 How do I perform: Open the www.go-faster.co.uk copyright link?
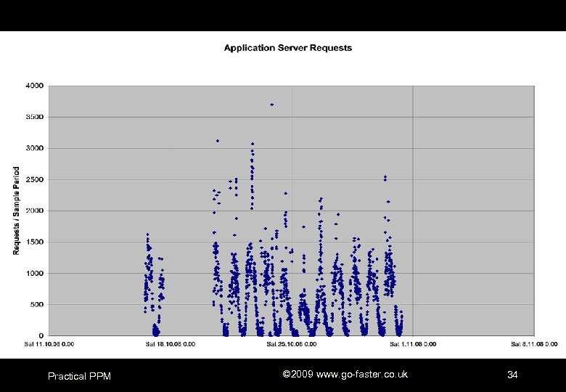pos(345,375)
